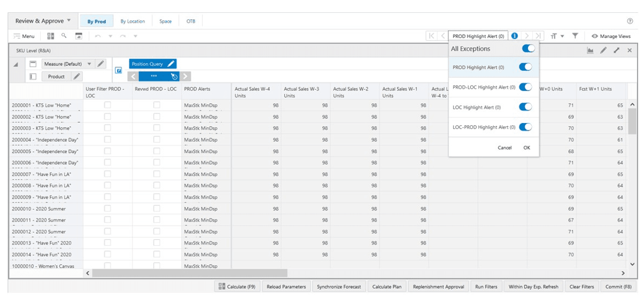Viewport: 644px width, 298px height.
Task: Click the edit pencil next to the Product dimension
Action: pos(76,77)
